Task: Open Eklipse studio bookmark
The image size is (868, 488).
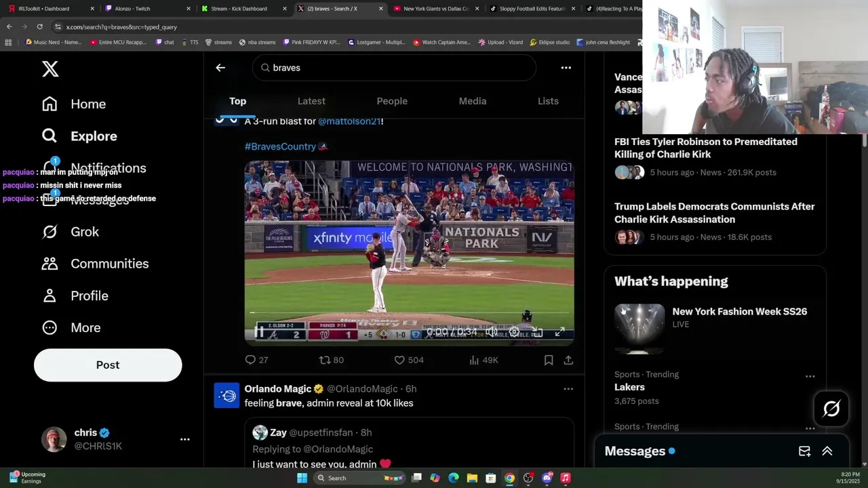Action: tap(549, 42)
